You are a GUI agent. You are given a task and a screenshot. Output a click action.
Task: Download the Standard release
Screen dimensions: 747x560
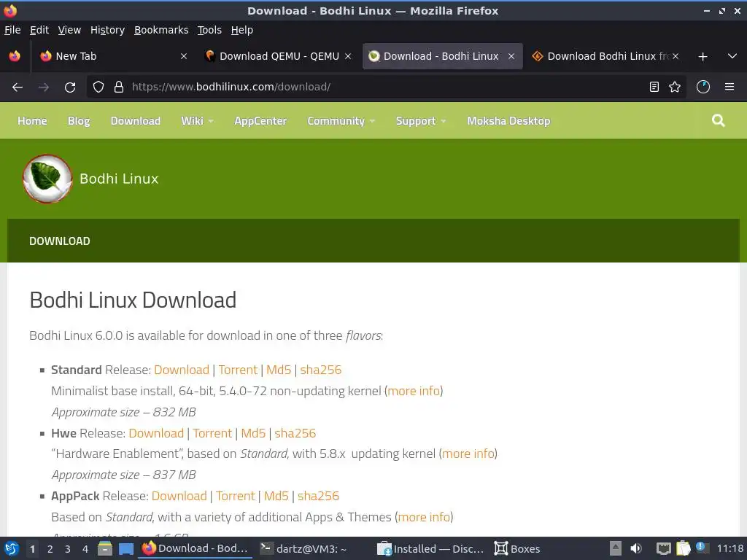pos(182,370)
